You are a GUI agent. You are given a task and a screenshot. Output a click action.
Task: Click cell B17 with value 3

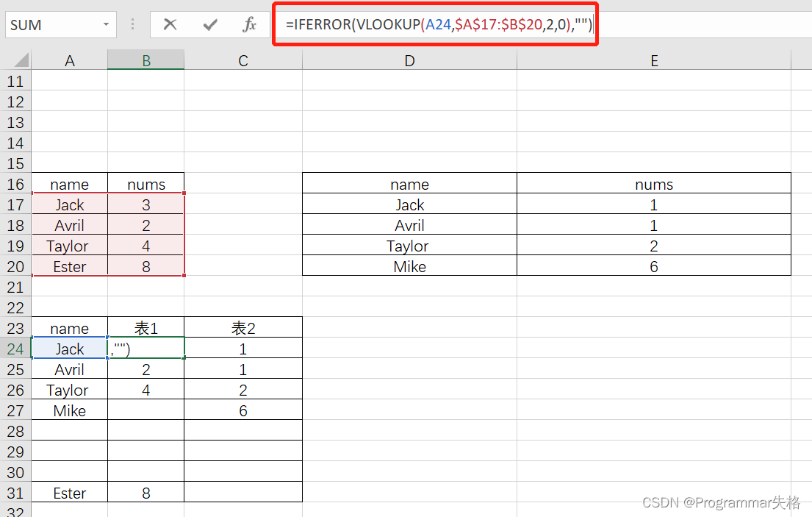pyautogui.click(x=146, y=204)
